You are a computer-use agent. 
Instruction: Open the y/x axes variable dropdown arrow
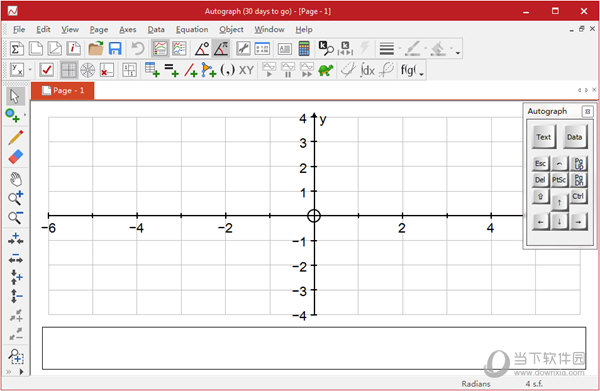(x=30, y=70)
